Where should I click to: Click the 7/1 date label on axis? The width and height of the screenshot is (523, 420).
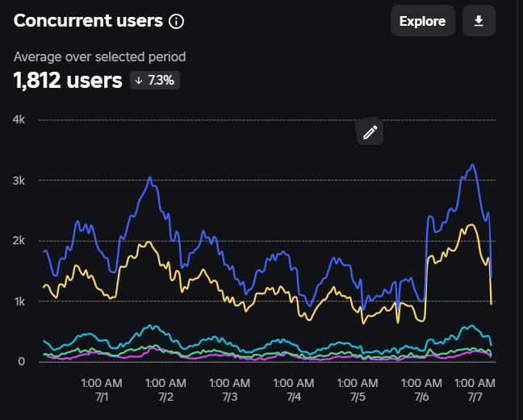tap(102, 397)
